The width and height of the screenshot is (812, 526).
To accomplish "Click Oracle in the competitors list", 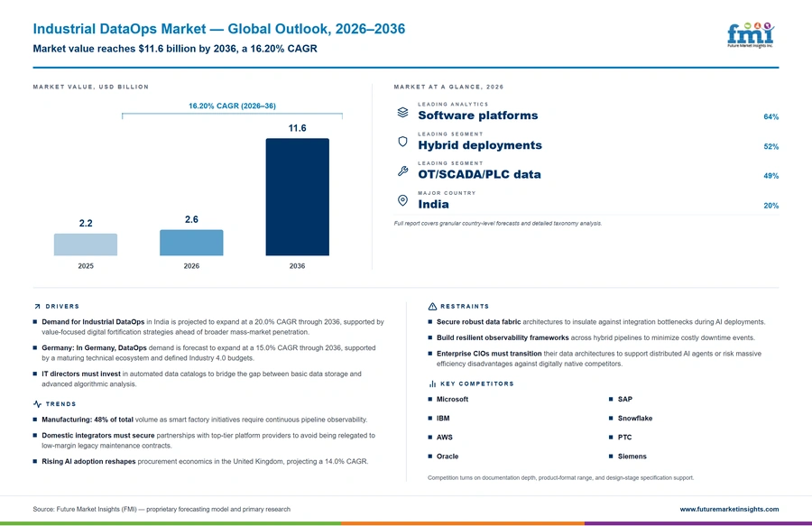I will click(448, 457).
